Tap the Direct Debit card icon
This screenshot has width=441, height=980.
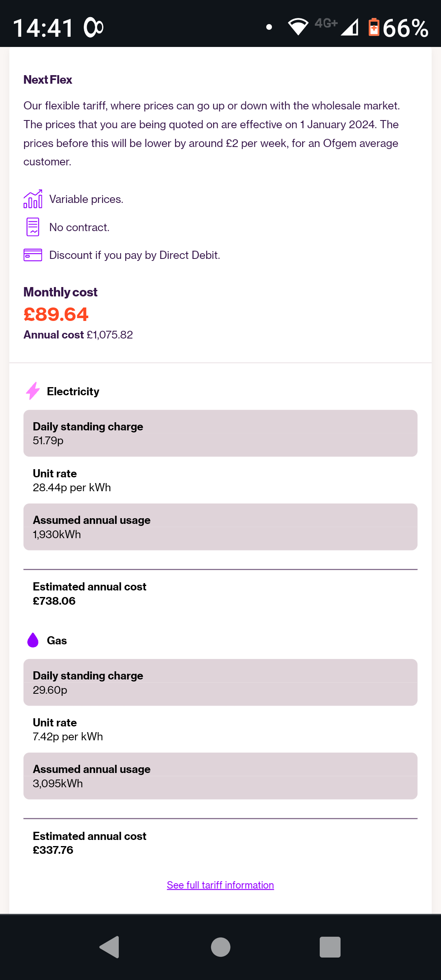pyautogui.click(x=33, y=255)
